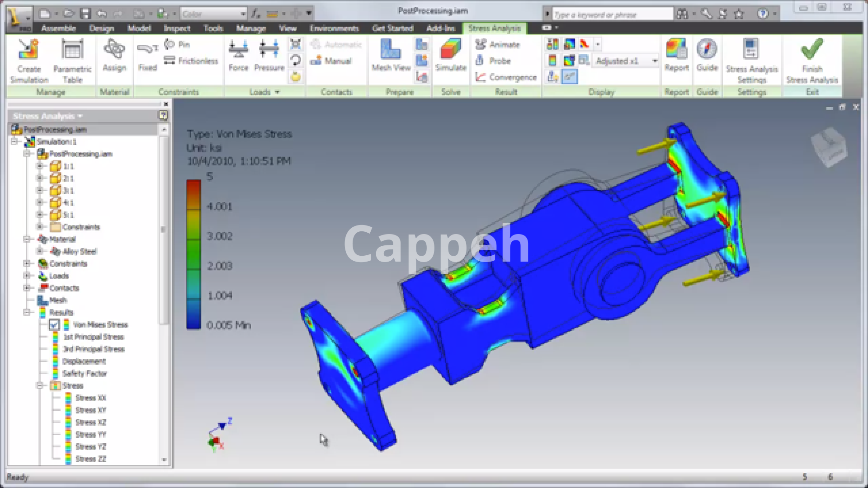The width and height of the screenshot is (868, 488).
Task: Open the Environments ribbon tab
Action: pos(334,28)
